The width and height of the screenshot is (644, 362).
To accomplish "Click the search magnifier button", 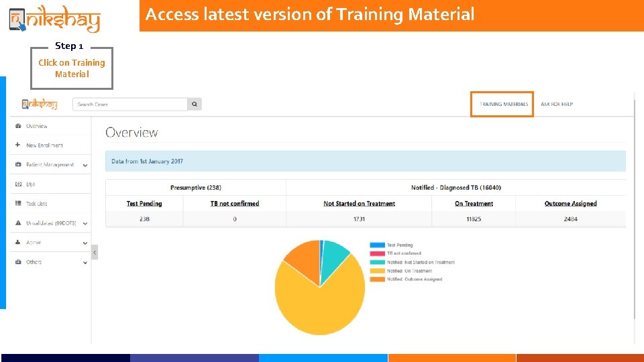I will point(195,105).
